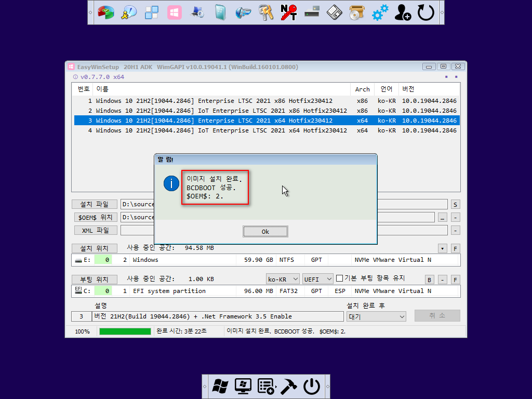Click the monitor with Windows logo icon
The height and width of the screenshot is (399, 532).
[243, 387]
